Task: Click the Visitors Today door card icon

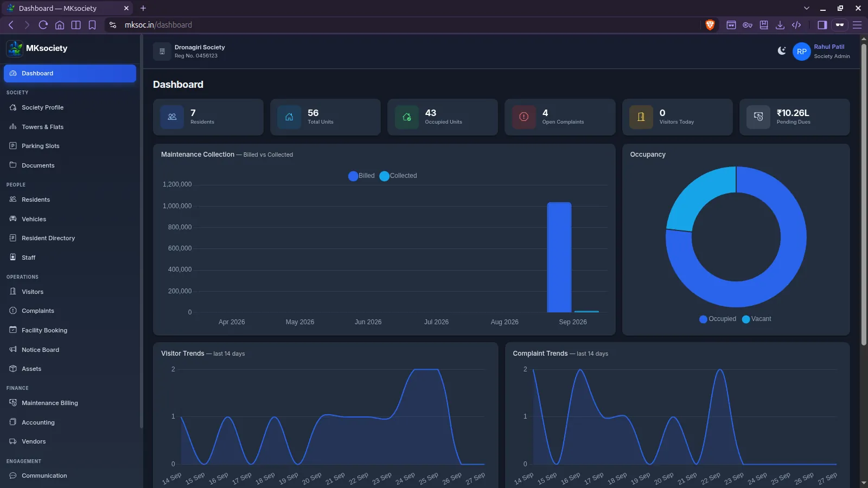Action: pyautogui.click(x=641, y=117)
